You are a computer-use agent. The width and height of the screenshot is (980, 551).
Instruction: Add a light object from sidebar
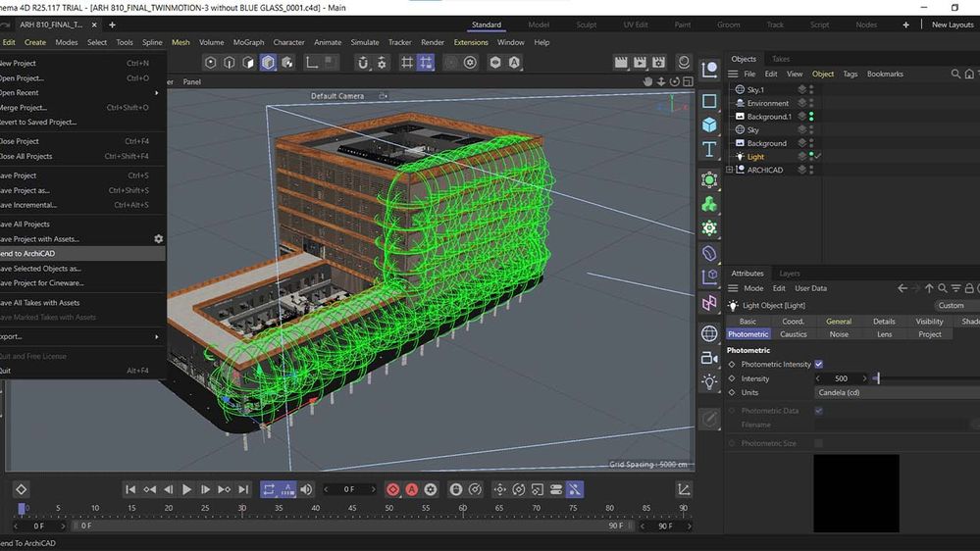[x=709, y=381]
